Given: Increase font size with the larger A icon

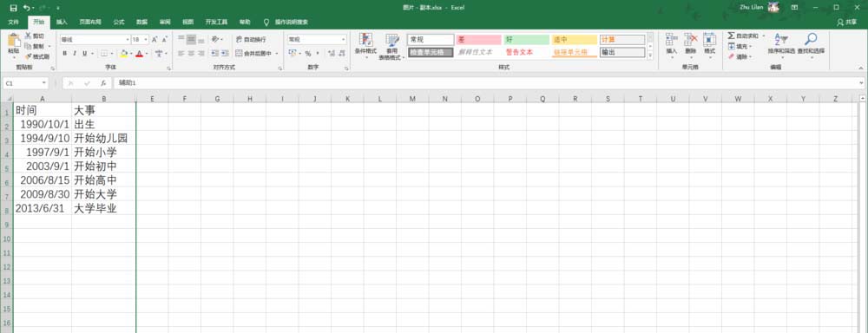Looking at the screenshot, I should (155, 40).
